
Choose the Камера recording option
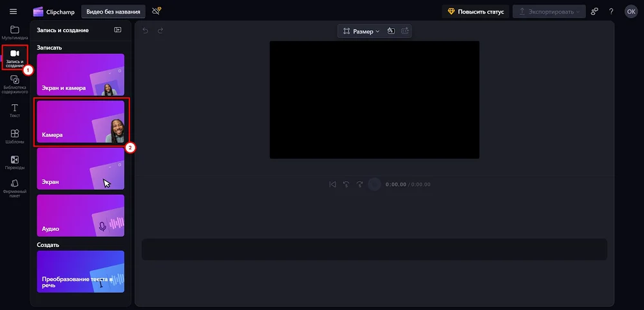(80, 121)
